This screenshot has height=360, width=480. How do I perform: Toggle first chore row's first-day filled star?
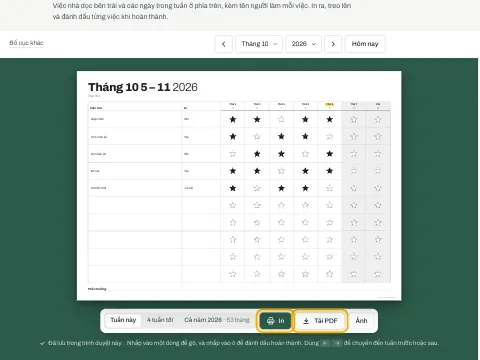click(233, 119)
